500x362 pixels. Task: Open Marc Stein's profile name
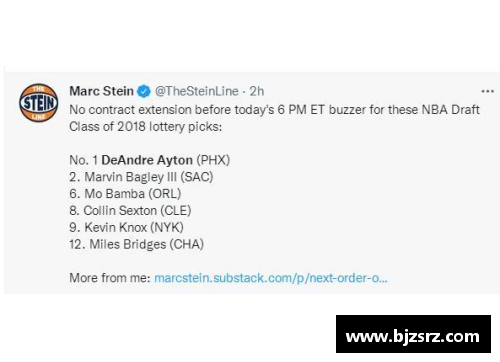pos(101,91)
